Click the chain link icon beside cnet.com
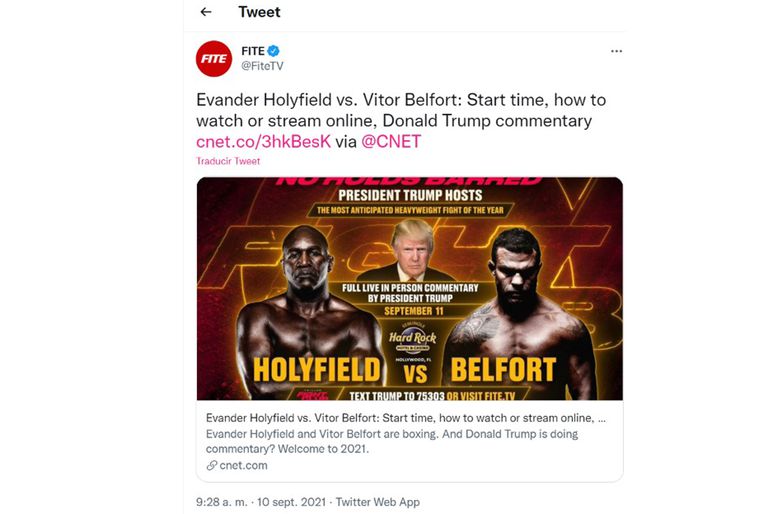Viewport: 768px width, 514px height. (x=211, y=465)
